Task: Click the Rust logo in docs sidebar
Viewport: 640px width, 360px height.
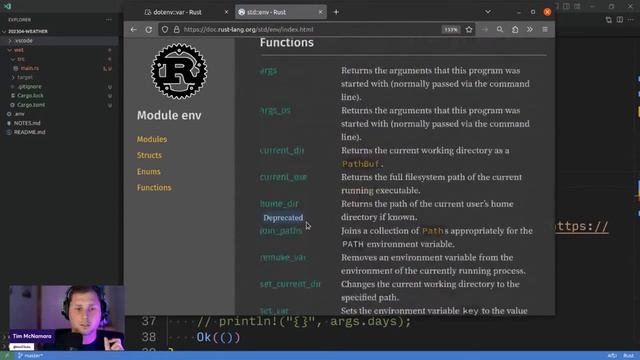Action: tap(179, 71)
